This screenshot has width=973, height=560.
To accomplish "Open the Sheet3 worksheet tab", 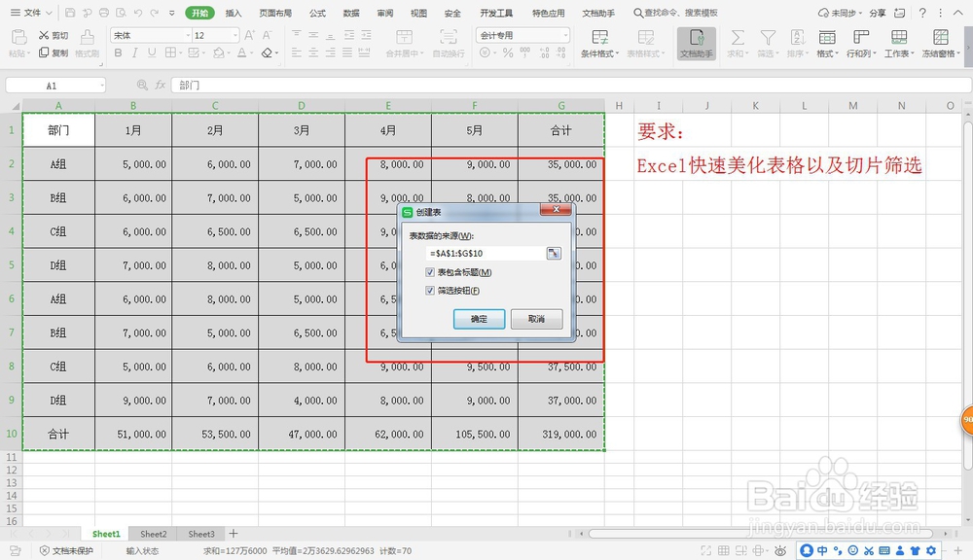I will tap(201, 534).
